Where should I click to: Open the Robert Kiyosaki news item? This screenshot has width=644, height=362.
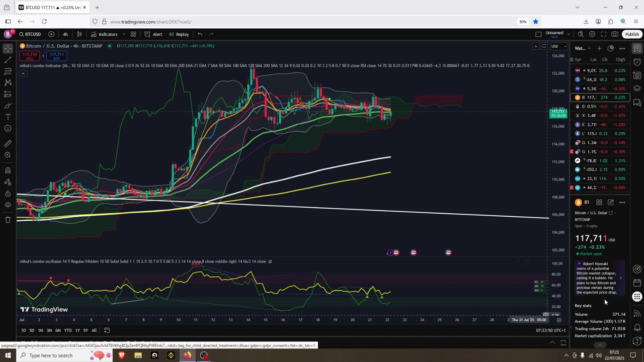600,278
